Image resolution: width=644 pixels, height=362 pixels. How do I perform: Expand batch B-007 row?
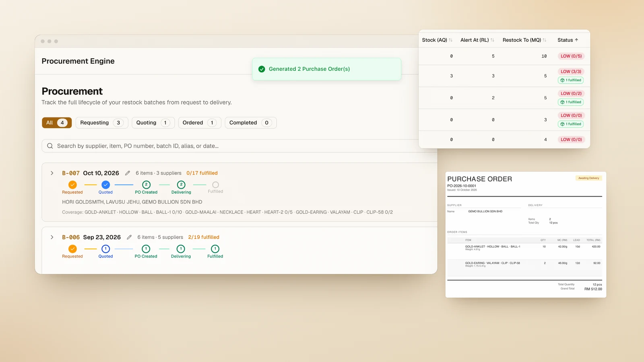pyautogui.click(x=52, y=173)
